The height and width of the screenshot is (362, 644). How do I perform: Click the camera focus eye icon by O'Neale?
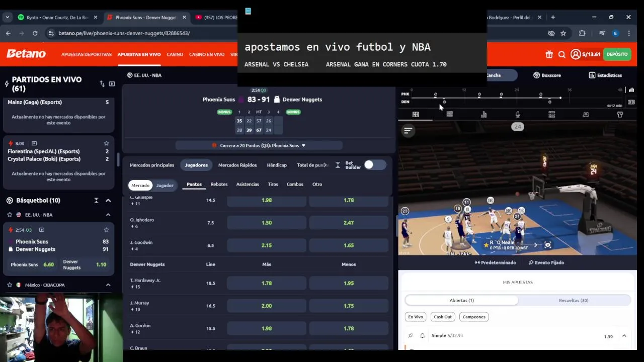(548, 245)
